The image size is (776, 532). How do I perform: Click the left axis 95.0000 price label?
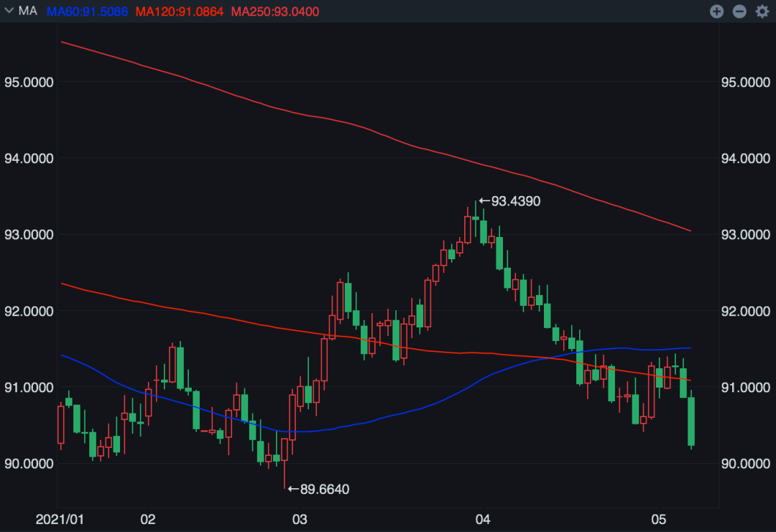click(29, 82)
